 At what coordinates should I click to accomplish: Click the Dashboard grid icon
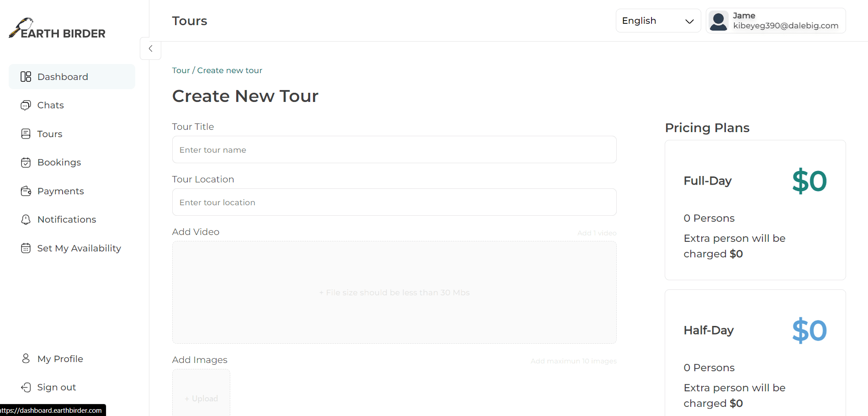pyautogui.click(x=26, y=77)
